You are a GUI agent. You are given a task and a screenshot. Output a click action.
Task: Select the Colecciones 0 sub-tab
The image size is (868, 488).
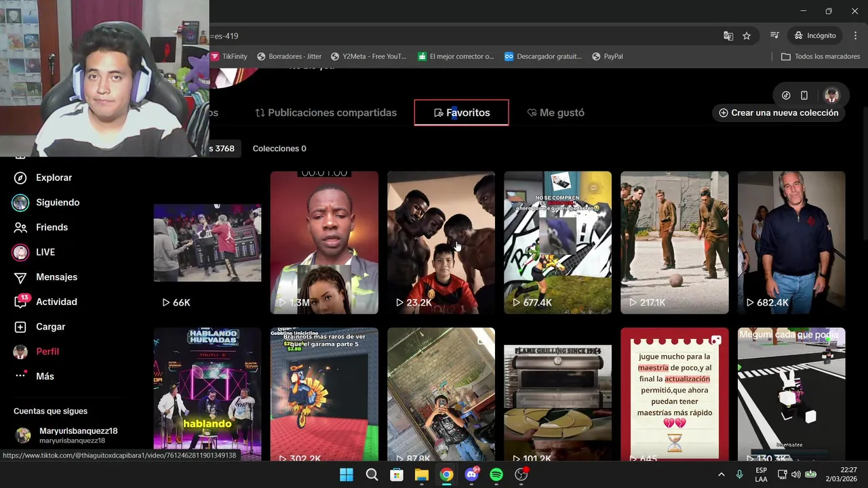pyautogui.click(x=279, y=148)
